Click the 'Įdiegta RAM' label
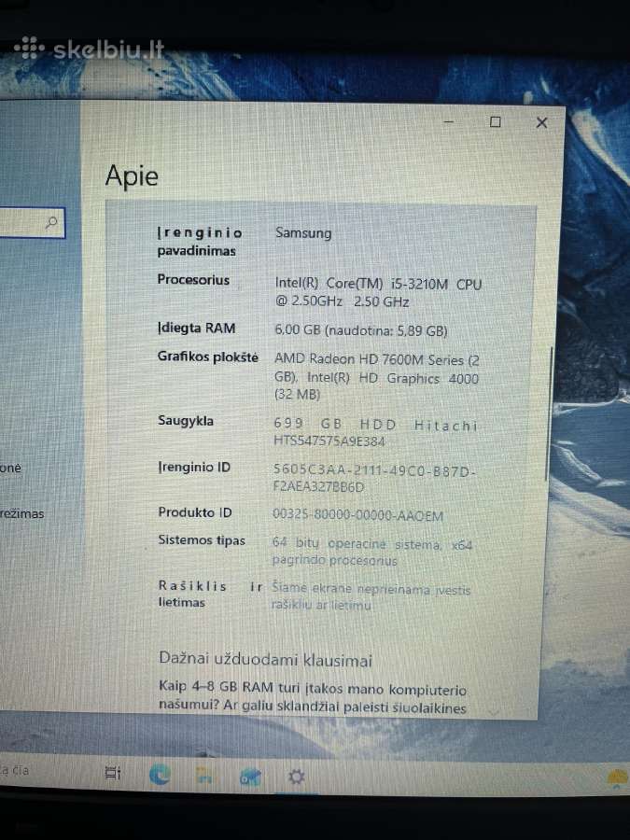The image size is (630, 840). pos(197,328)
